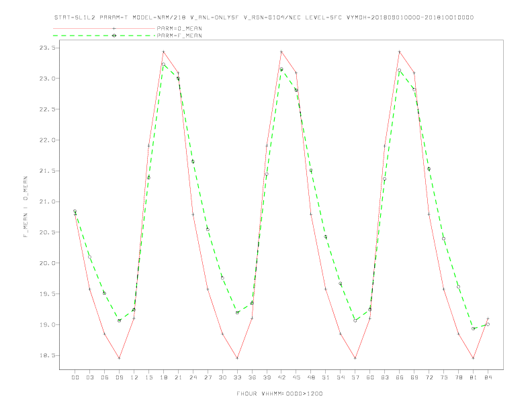
Task: Click the x-axis tick label 48
Action: pos(311,377)
